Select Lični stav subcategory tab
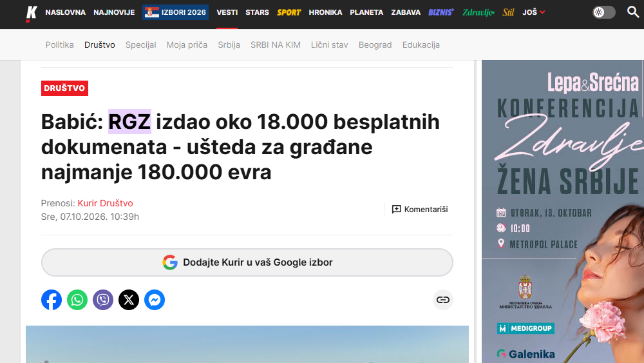644x363 pixels. pyautogui.click(x=329, y=44)
